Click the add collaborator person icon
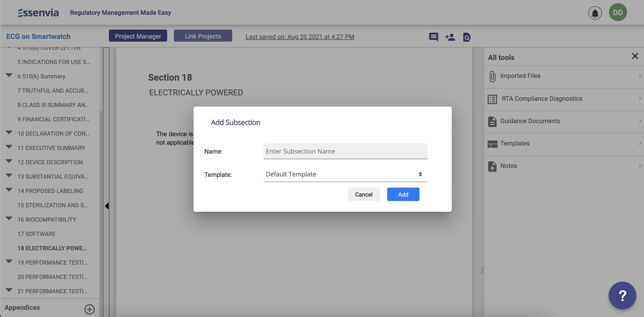 (450, 37)
